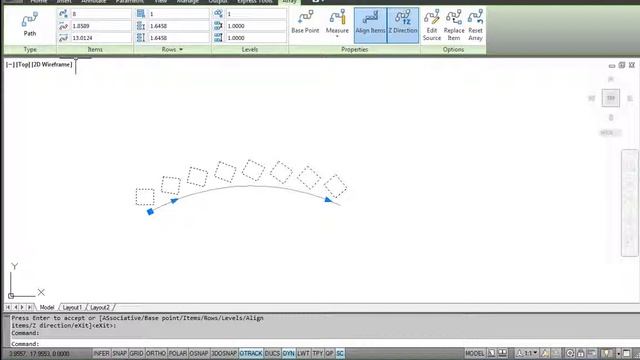Click the Quick View Drawings status icon

click(502, 353)
